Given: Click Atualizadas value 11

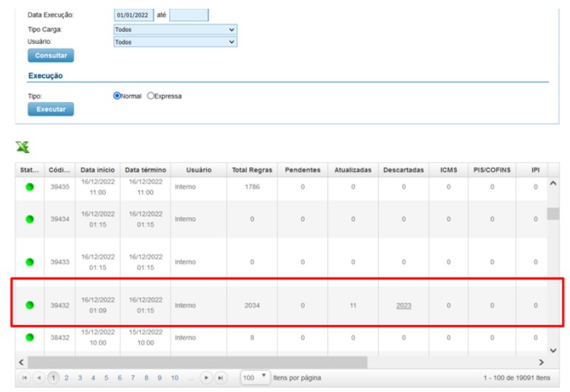Looking at the screenshot, I should point(353,305).
